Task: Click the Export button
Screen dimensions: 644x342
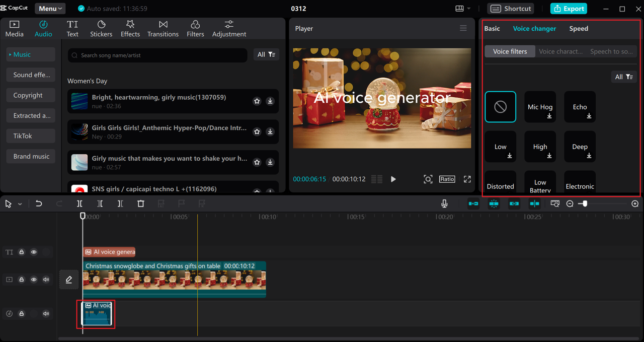Action: [569, 9]
